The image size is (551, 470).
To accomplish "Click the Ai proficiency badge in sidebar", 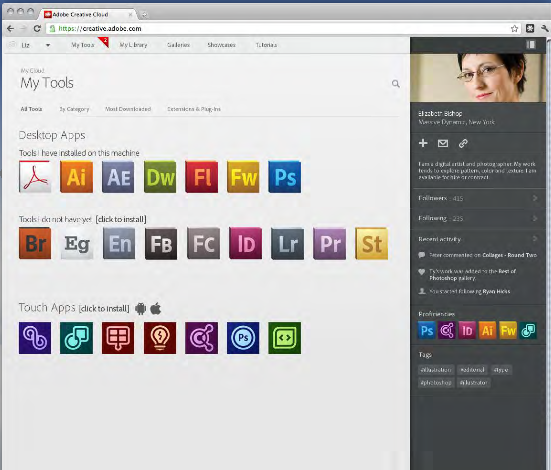I will click(487, 330).
